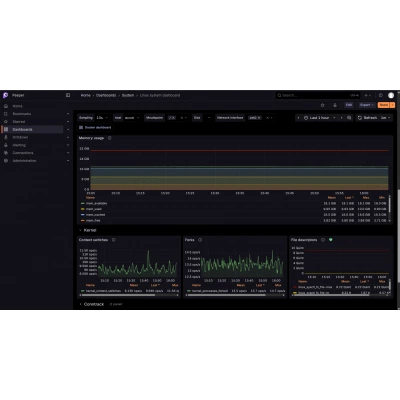Viewport: 400px width, 400px height.
Task: Zoom out the time range
Action: [x=349, y=118]
